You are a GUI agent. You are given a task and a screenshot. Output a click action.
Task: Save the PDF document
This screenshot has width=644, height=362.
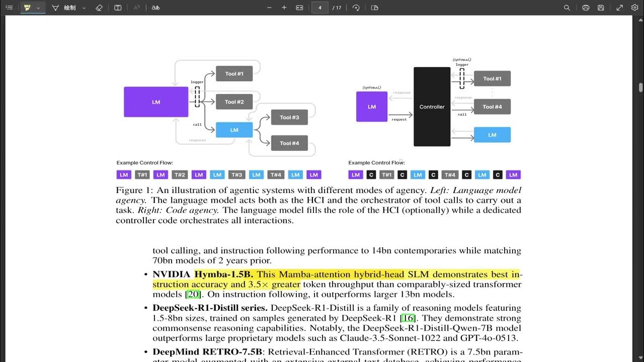(x=601, y=8)
